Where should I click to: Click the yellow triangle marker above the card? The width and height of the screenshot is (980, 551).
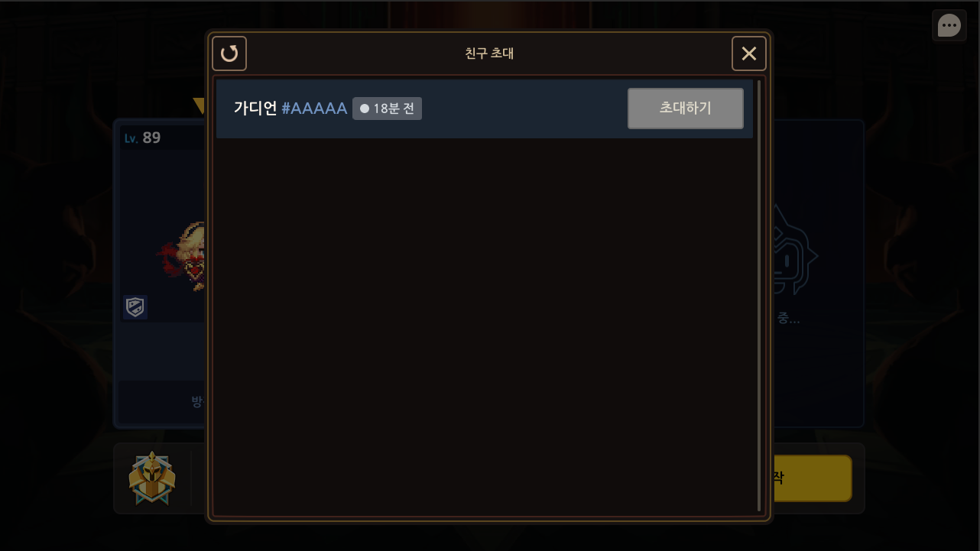point(200,105)
